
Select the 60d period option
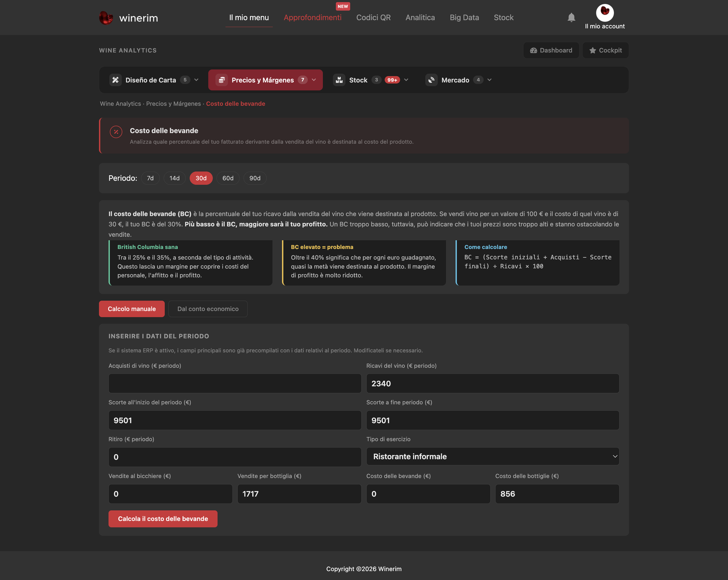click(228, 178)
